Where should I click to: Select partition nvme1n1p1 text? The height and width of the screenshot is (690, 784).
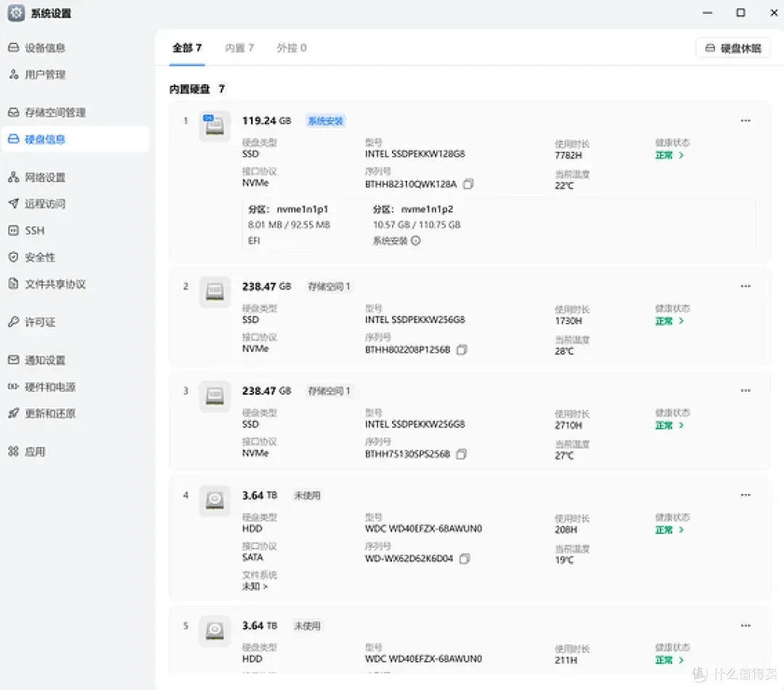(x=303, y=210)
